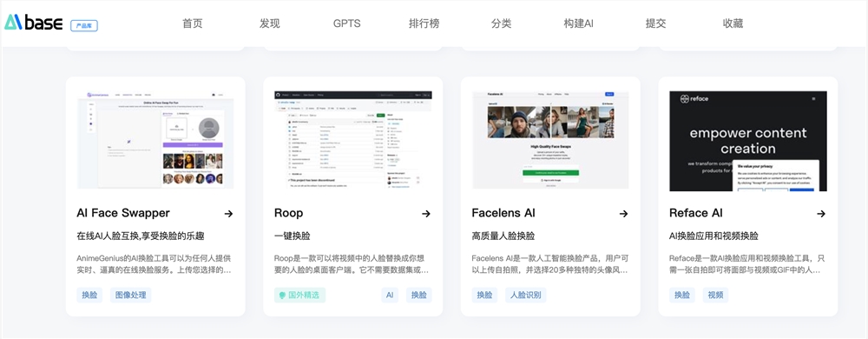The image size is (868, 339).
Task: Go to the 发现 page
Action: coord(270,23)
